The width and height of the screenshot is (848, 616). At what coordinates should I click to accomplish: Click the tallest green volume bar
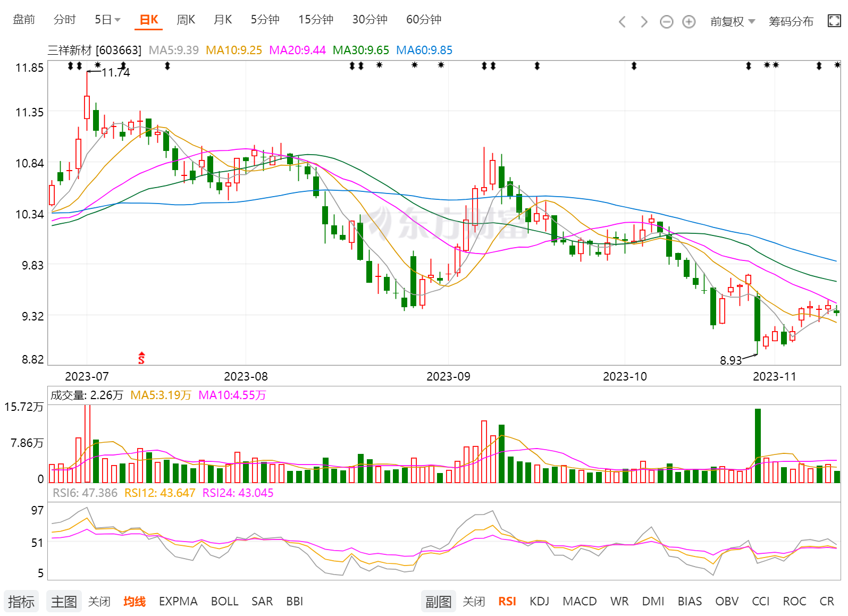tap(758, 445)
